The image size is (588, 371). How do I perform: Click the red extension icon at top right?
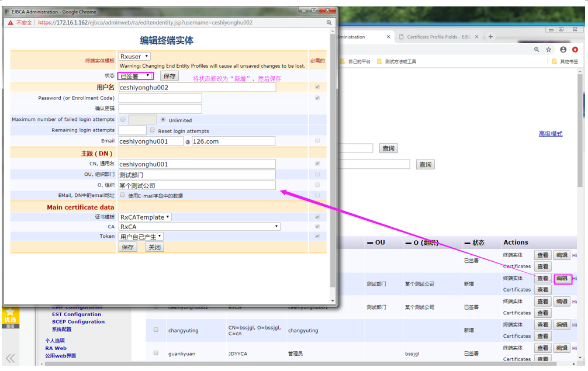(x=575, y=50)
